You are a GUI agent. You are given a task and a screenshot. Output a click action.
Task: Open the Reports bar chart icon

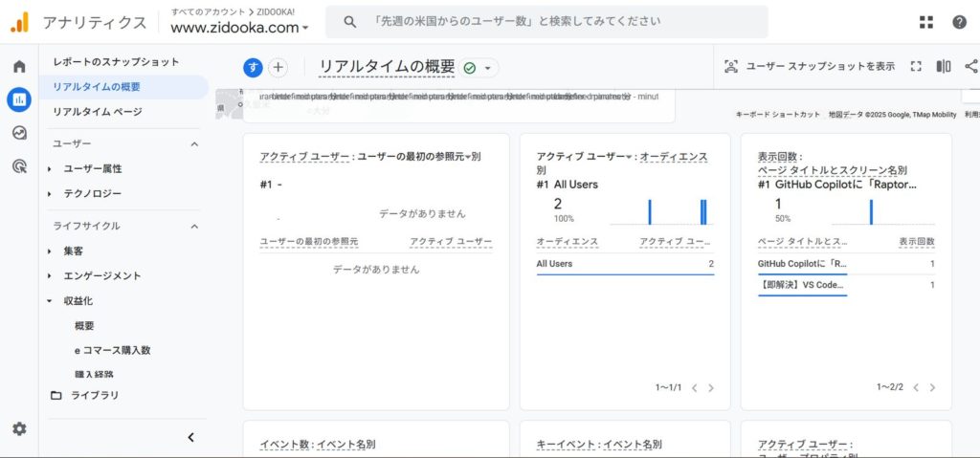pyautogui.click(x=18, y=99)
